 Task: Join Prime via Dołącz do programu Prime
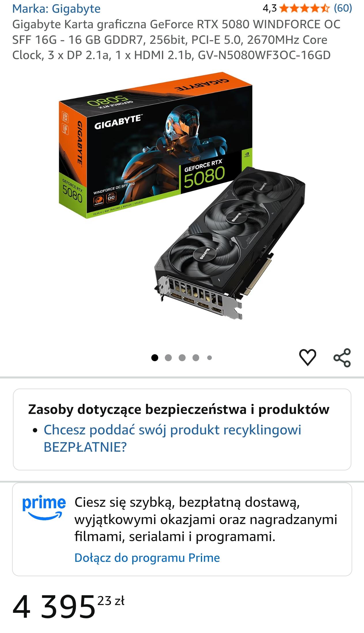pyautogui.click(x=147, y=557)
